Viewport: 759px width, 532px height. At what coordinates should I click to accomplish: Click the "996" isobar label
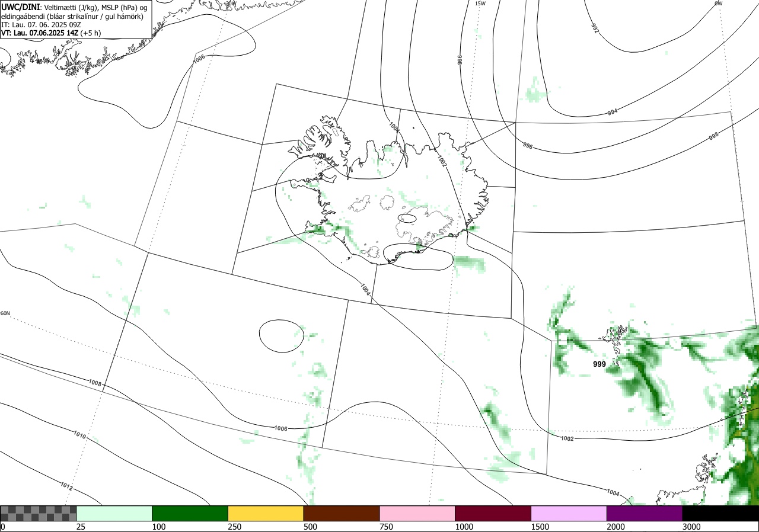528,145
